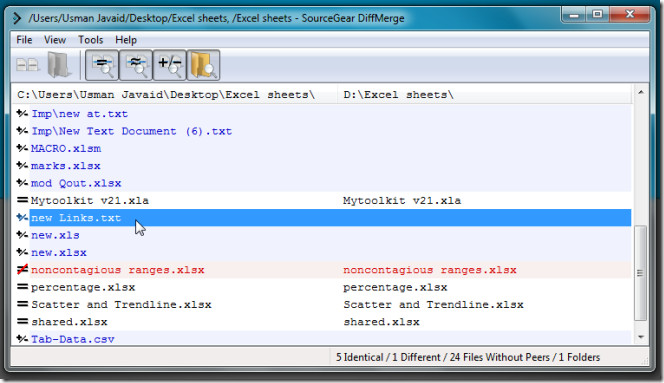Image resolution: width=664 pixels, height=383 pixels.
Task: Click the status bar file count summary
Action: [468, 358]
